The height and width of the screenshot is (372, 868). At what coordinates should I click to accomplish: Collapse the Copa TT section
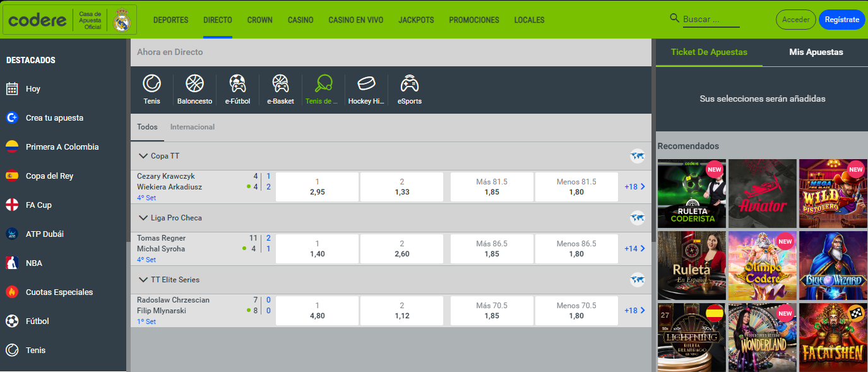tap(143, 156)
